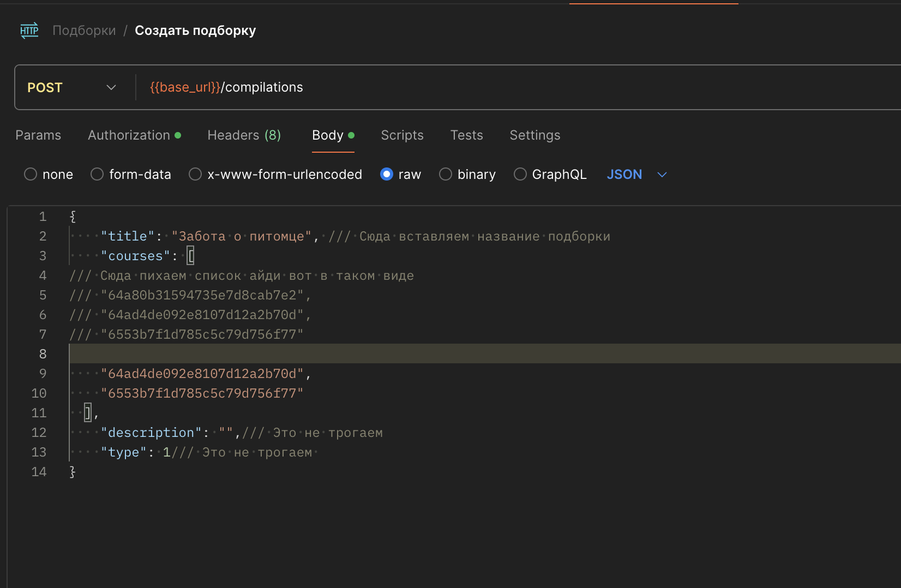Open the request Settings tab
The image size is (901, 588).
tap(534, 135)
